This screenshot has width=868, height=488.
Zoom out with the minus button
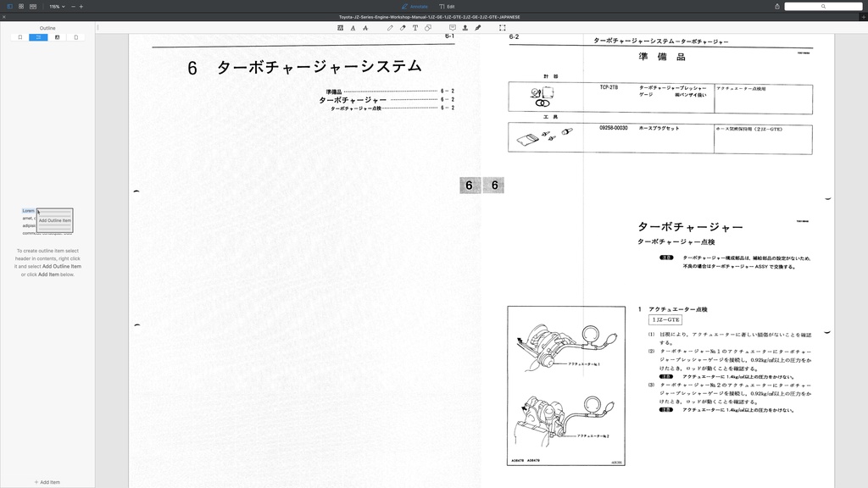pos(73,6)
